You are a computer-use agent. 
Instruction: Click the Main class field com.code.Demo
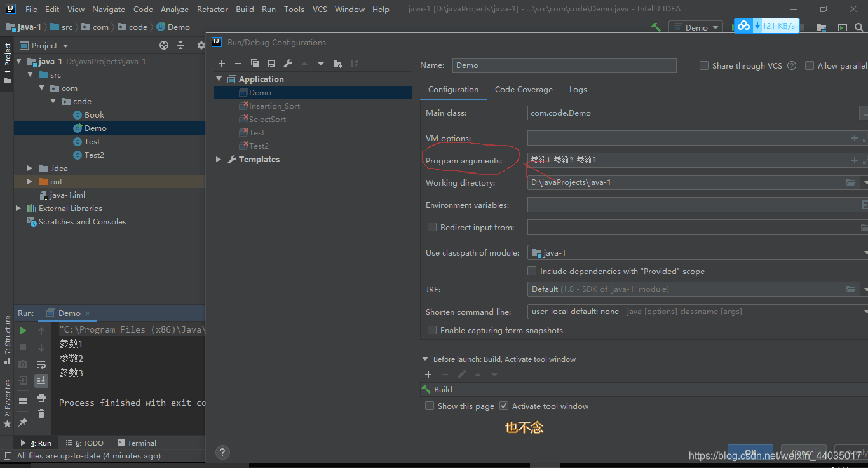(691, 113)
